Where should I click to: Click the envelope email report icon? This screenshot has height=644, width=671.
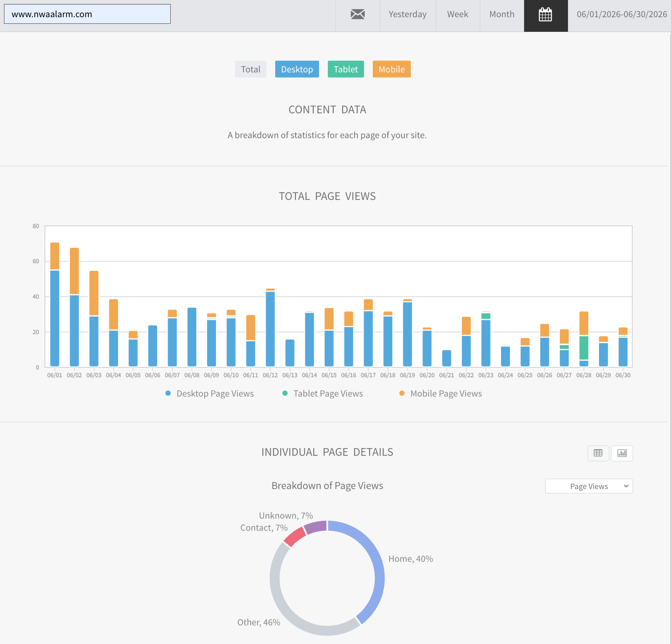(357, 14)
